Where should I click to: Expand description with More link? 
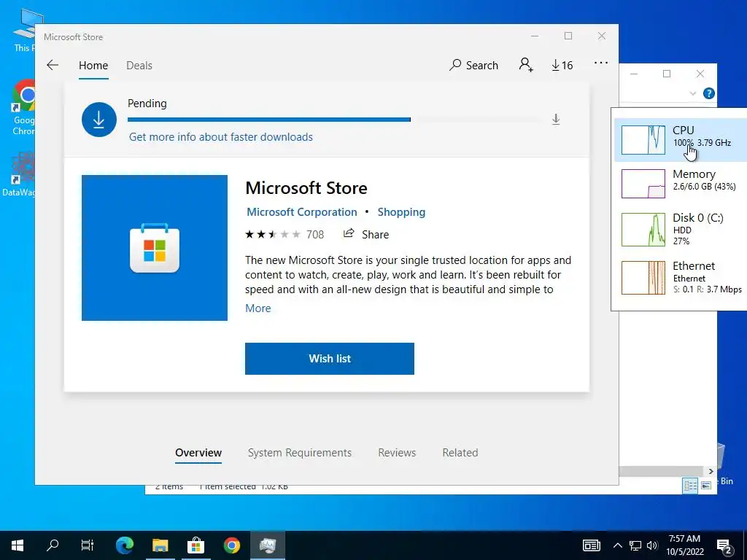coord(258,308)
